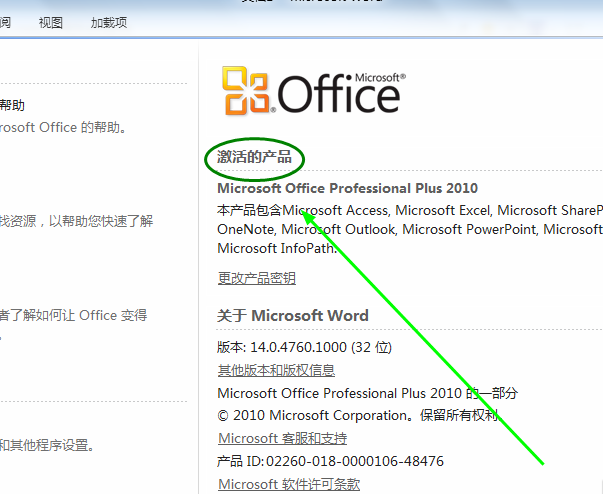Screen dimensions: 603x494
Task: Click the 关于 Microsoft Word heading
Action: [x=292, y=316]
